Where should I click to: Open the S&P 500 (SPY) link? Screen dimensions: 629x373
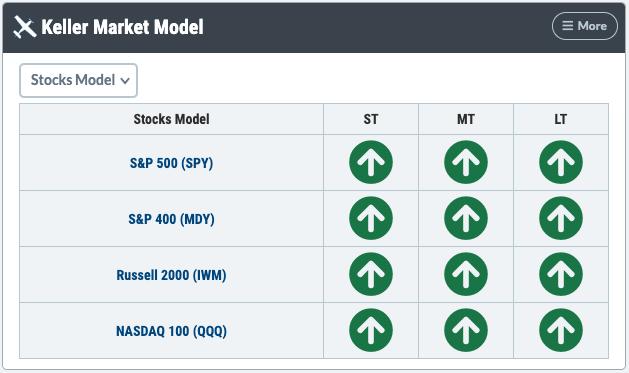(x=171, y=163)
